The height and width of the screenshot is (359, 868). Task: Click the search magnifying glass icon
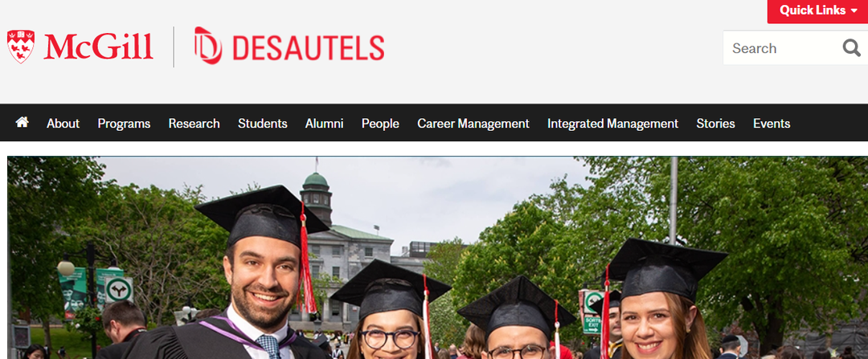(851, 48)
